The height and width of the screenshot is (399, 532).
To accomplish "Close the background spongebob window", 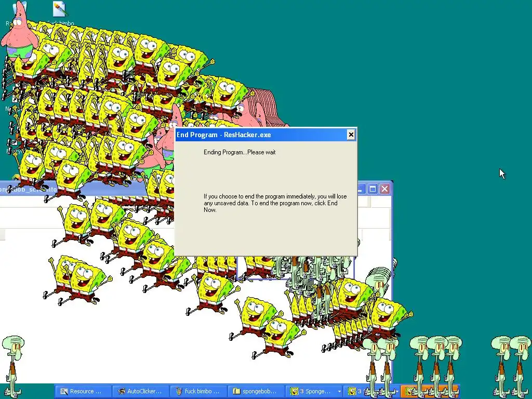I will [384, 189].
